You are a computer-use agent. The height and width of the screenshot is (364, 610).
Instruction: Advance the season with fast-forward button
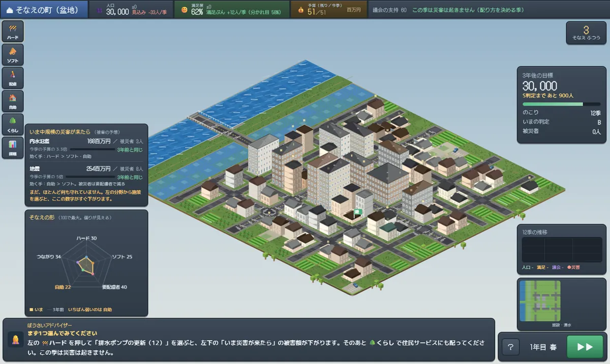(x=585, y=347)
